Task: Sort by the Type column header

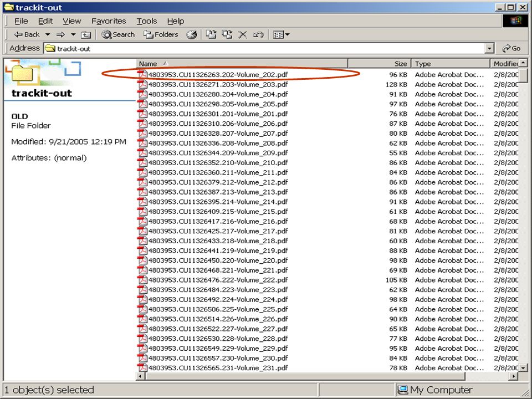Action: point(451,63)
